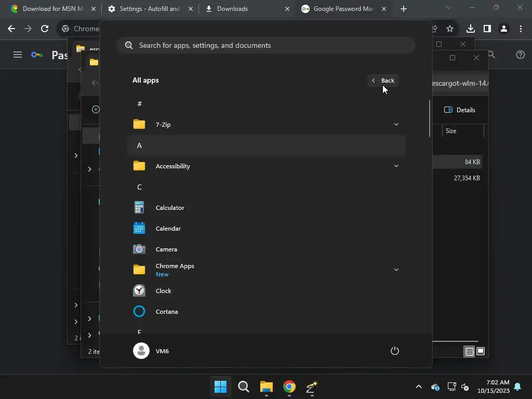The width and height of the screenshot is (532, 399).
Task: Expand the Accessibility folder chevron
Action: (x=396, y=166)
